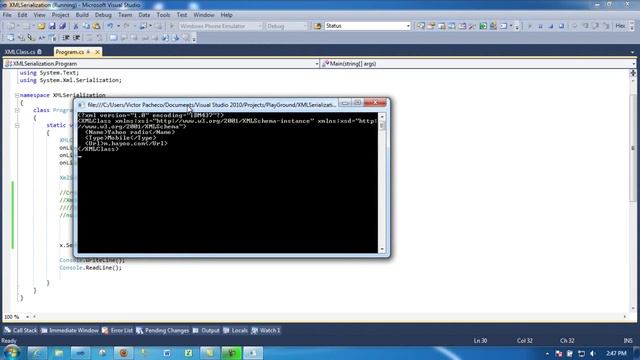Viewport: 640px width, 360px height.
Task: Click the Ln 30 status bar entry
Action: tap(480, 340)
